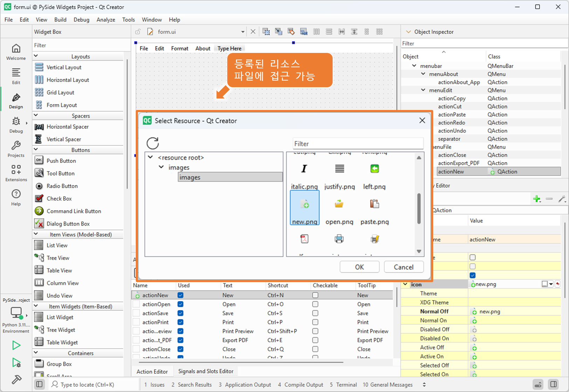Toggle Checkable checkbox for actionOpen
This screenshot has height=392, width=569.
[315, 304]
